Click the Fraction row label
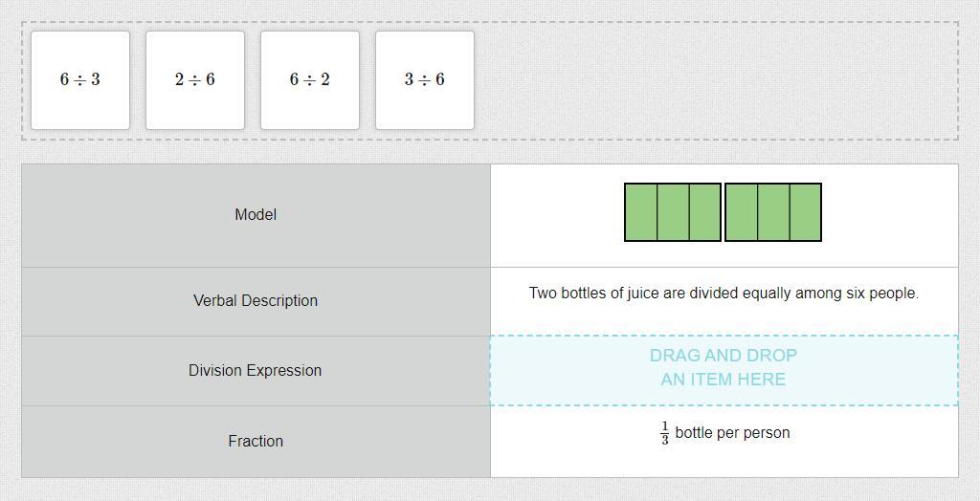Image resolution: width=980 pixels, height=501 pixels. (256, 441)
